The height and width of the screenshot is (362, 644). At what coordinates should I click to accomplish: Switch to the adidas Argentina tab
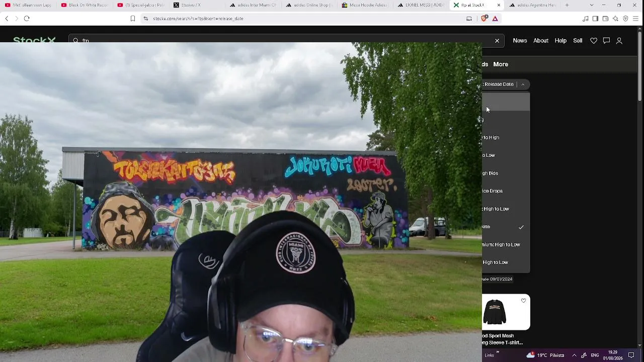(x=534, y=5)
